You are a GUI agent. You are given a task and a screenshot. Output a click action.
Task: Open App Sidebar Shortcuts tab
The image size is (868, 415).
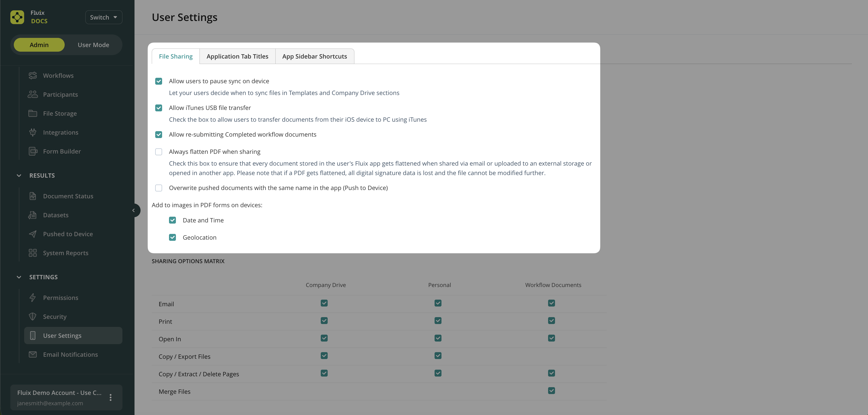(314, 56)
